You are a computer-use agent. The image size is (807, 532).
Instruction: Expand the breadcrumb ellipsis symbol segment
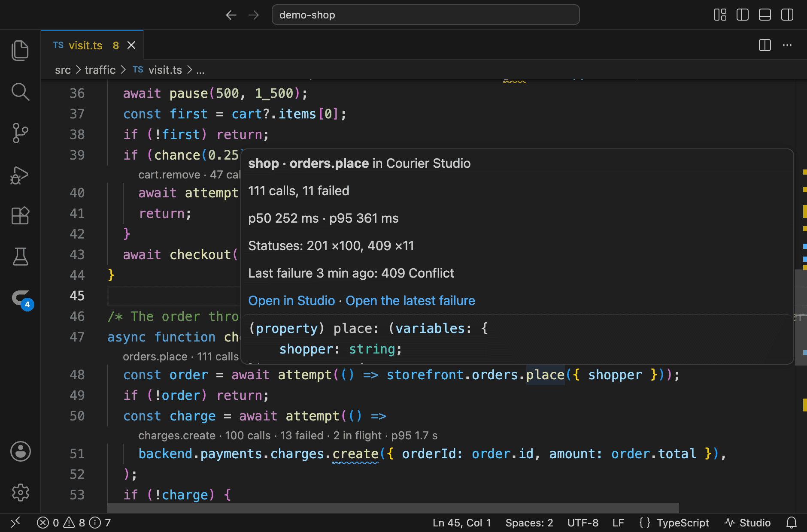point(200,70)
